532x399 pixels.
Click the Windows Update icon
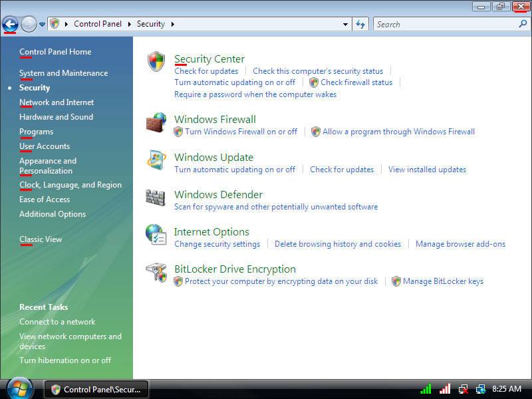(x=156, y=160)
